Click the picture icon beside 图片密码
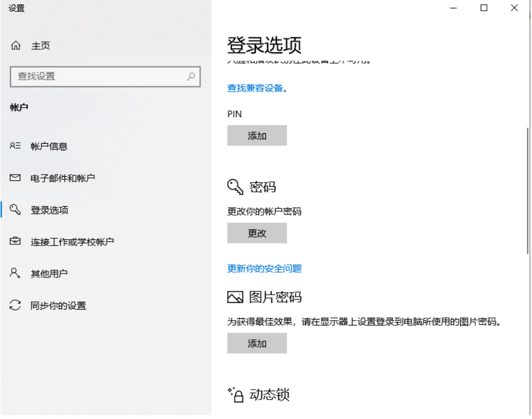Image resolution: width=532 pixels, height=419 pixels. click(x=235, y=297)
